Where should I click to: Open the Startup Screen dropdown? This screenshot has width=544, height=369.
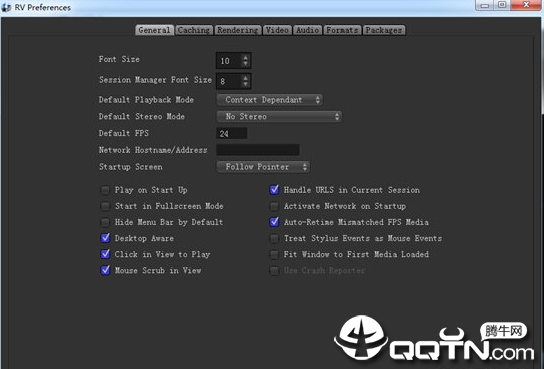(263, 167)
